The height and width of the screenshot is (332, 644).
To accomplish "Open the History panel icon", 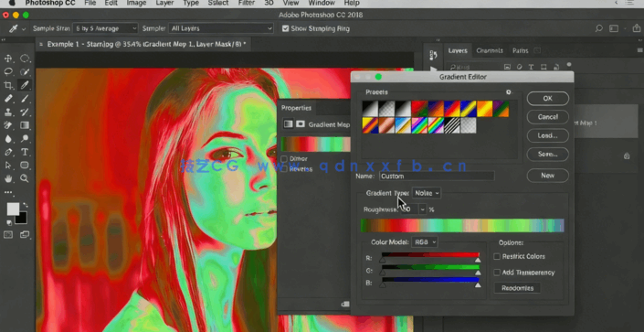I will (433, 55).
